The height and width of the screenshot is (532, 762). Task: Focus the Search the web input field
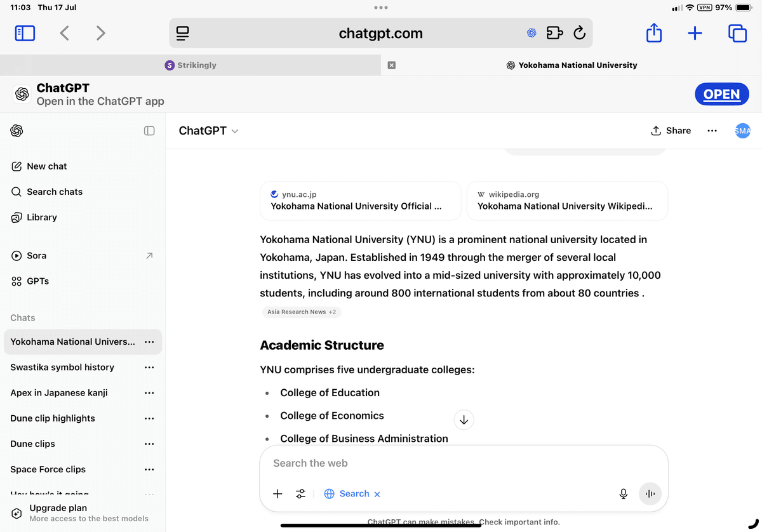(x=464, y=463)
